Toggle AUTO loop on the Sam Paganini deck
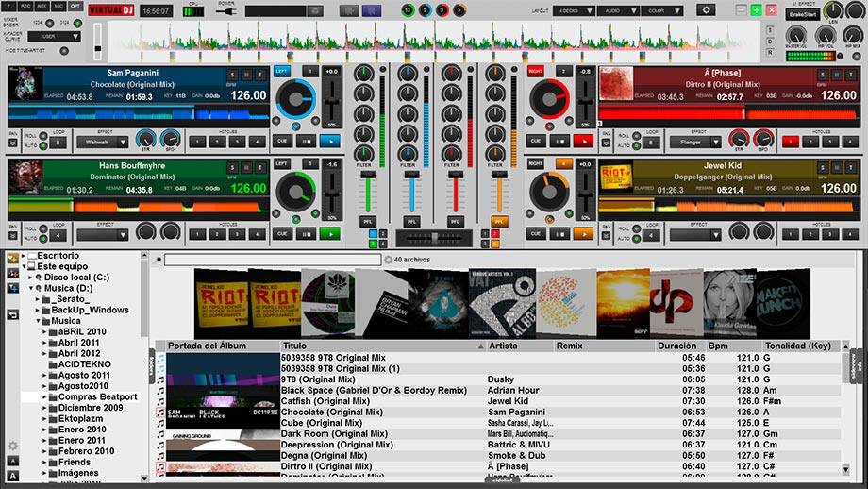This screenshot has width=868, height=489. tap(43, 146)
